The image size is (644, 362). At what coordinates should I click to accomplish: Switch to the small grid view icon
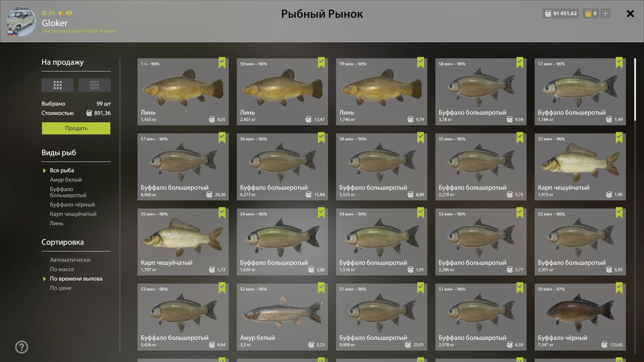coord(95,85)
